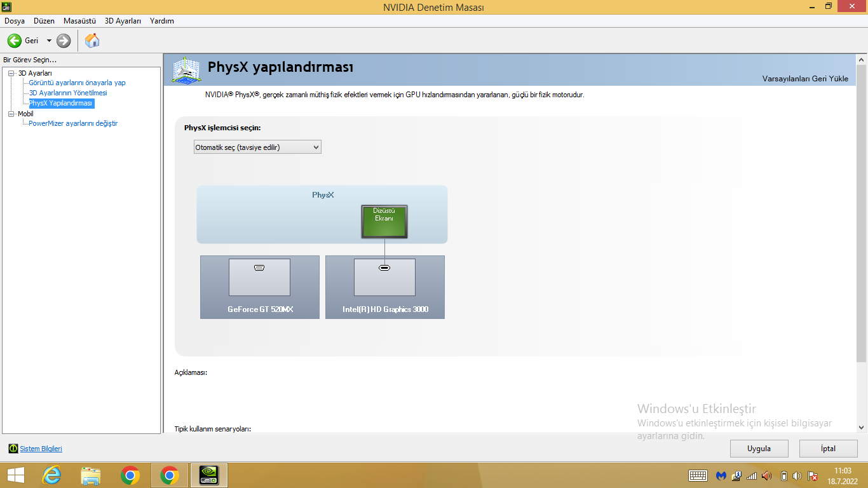Screen dimensions: 868x488
Task: Click the connector icon on Intel HD Graphics
Action: pyautogui.click(x=384, y=268)
